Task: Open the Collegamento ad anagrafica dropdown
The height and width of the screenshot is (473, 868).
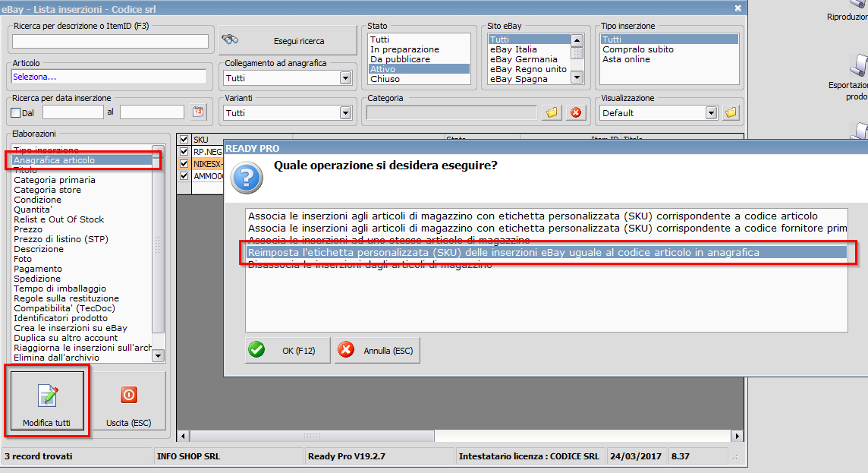Action: (345, 78)
